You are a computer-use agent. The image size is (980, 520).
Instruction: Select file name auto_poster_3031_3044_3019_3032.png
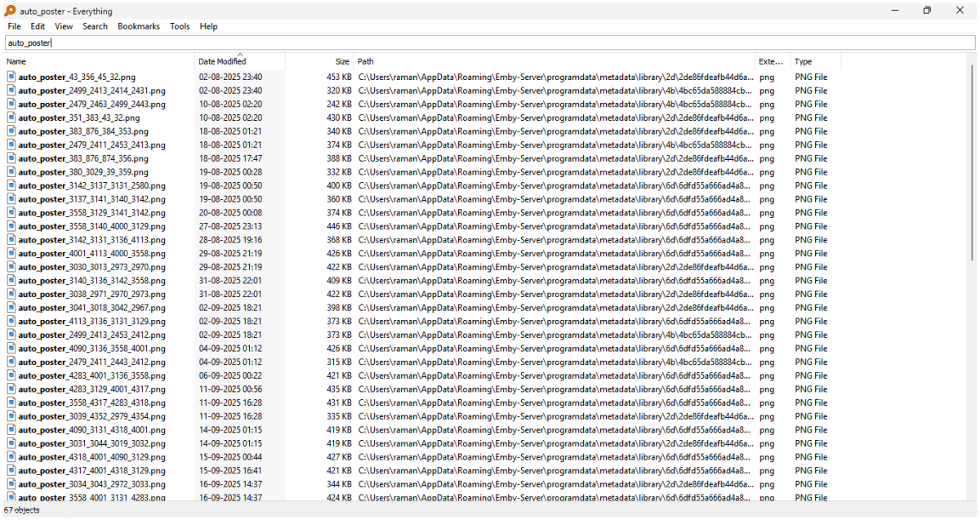[x=91, y=443]
